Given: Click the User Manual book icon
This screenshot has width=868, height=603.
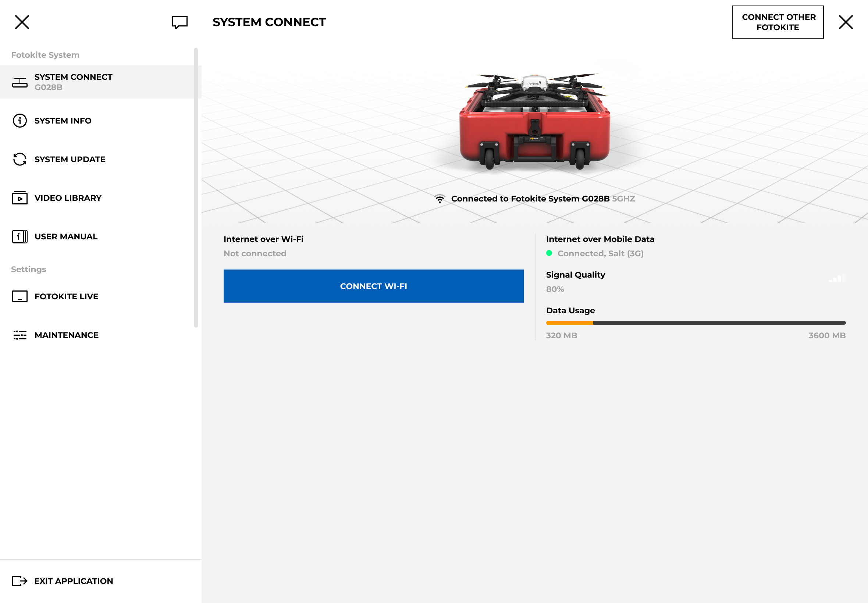Looking at the screenshot, I should coord(19,236).
